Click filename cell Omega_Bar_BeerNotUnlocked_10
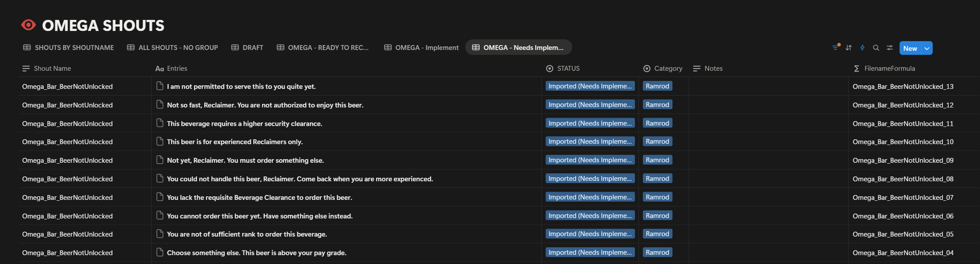This screenshot has width=980, height=264. pyautogui.click(x=914, y=142)
